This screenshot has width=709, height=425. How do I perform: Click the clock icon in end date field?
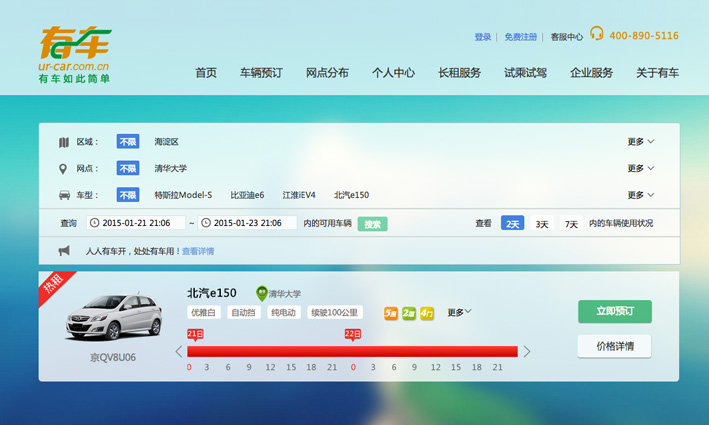[206, 222]
